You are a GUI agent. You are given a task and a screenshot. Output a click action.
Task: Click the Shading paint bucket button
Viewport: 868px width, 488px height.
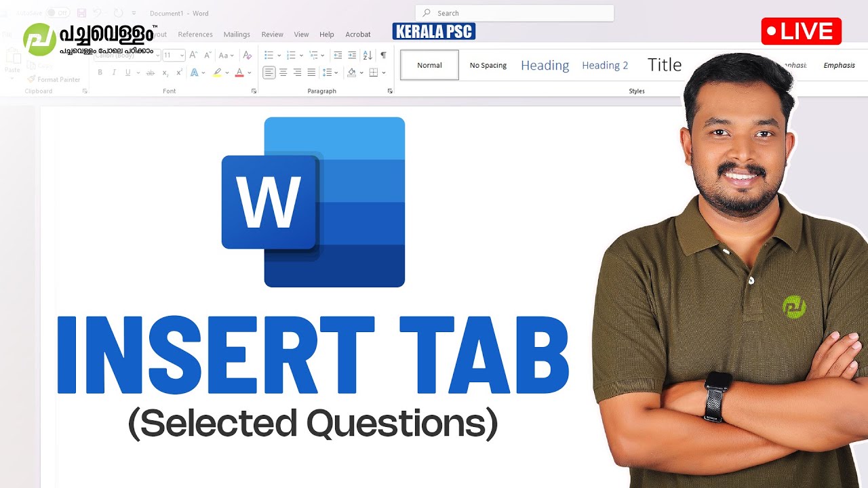coord(351,73)
